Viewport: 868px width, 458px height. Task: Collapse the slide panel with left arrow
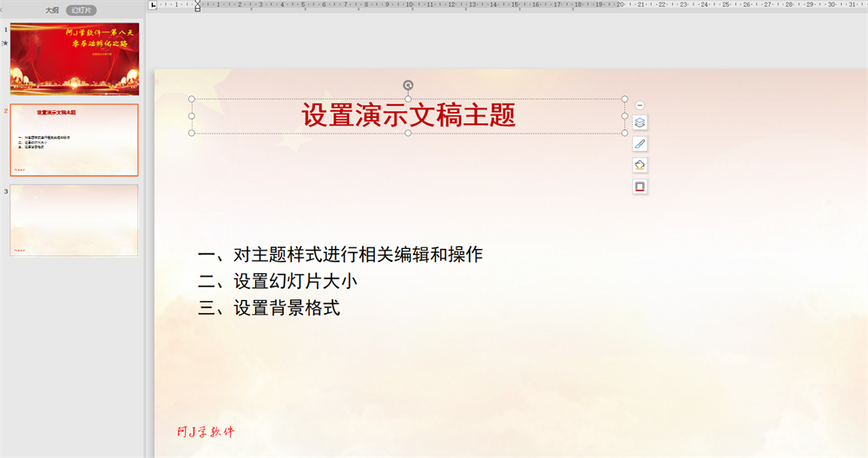click(2, 10)
